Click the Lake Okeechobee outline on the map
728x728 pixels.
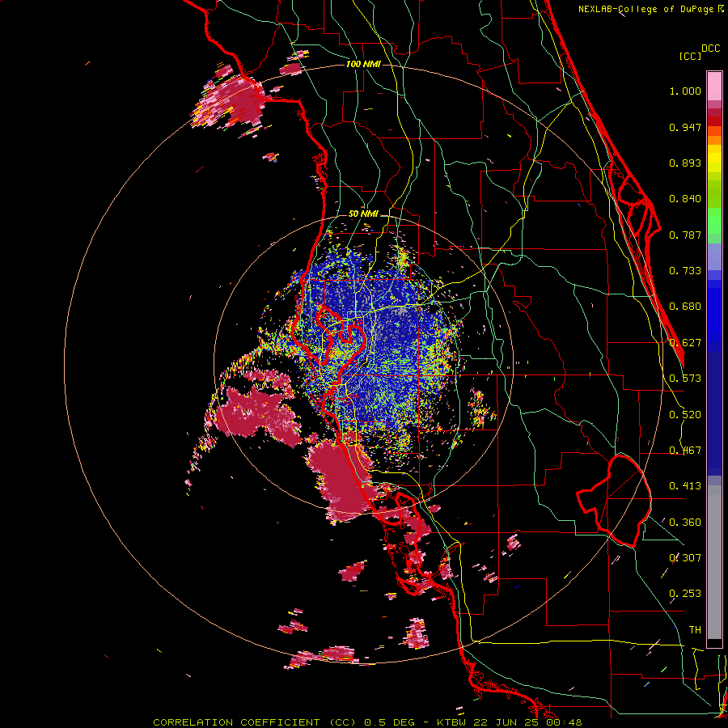[x=614, y=501]
